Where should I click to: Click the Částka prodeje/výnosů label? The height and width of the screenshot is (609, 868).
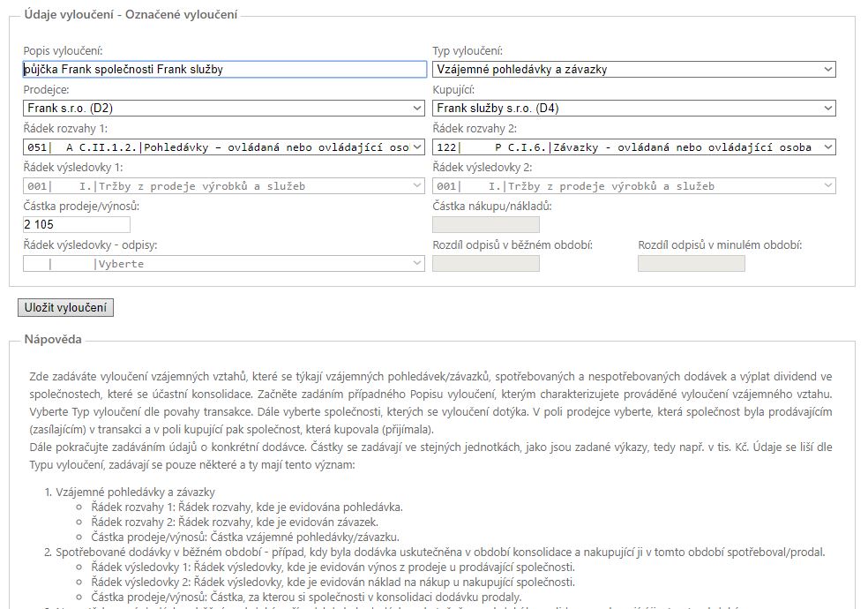[x=81, y=207]
